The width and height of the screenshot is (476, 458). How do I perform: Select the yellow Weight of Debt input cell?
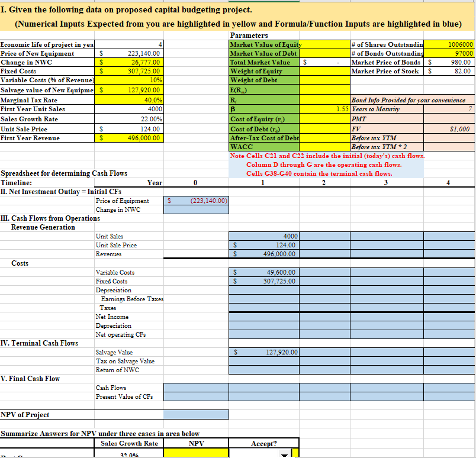(324, 80)
